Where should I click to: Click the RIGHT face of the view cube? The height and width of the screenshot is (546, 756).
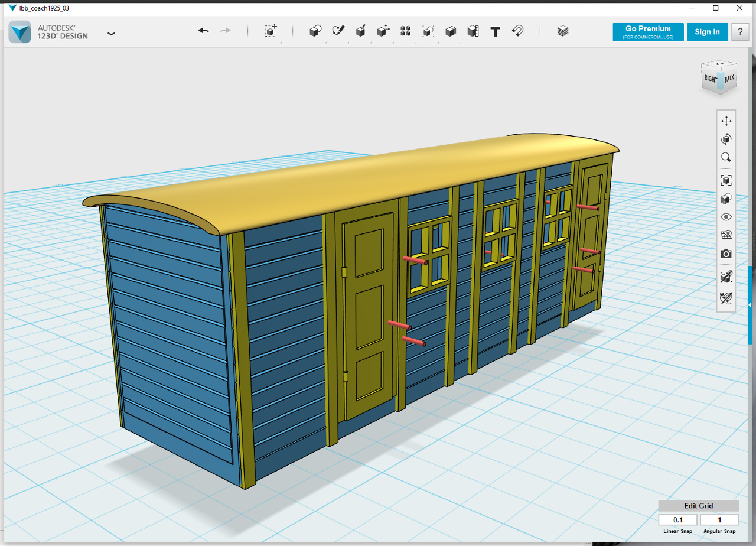(710, 79)
